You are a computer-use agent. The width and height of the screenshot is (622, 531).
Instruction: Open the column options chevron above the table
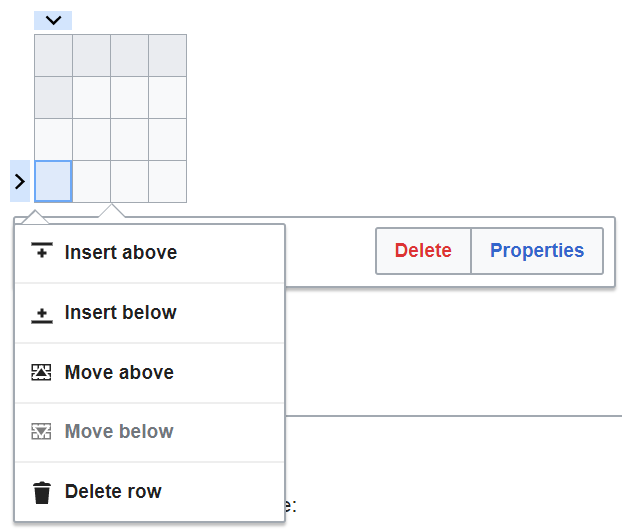point(53,20)
